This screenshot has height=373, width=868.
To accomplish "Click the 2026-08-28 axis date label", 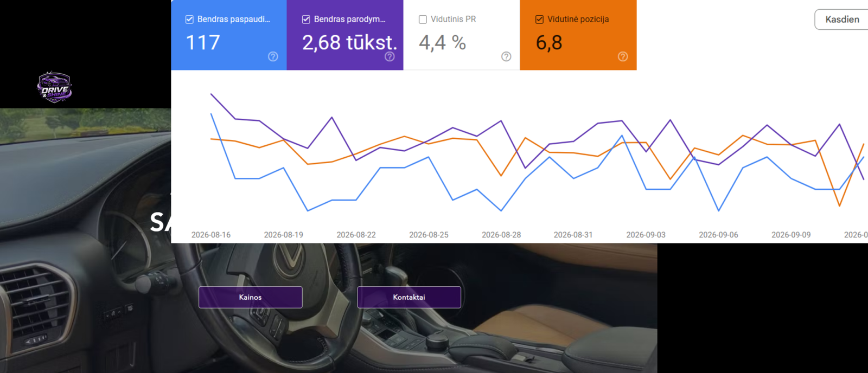I will tap(501, 235).
